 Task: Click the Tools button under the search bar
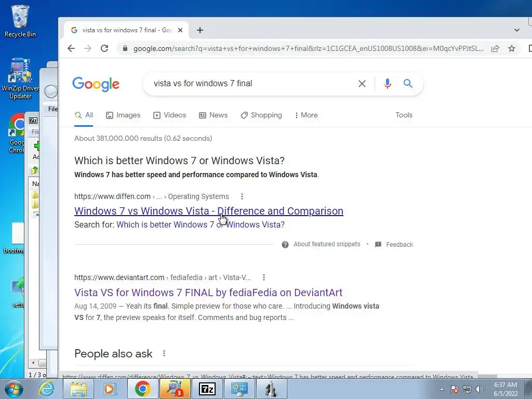point(404,115)
